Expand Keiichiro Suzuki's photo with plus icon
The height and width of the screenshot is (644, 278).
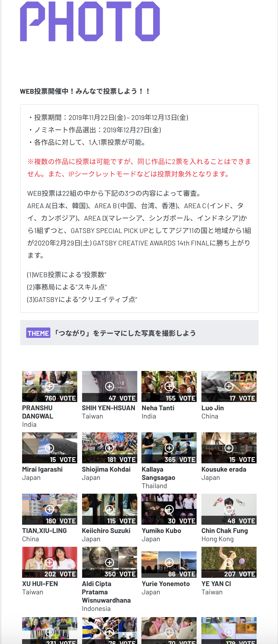[109, 509]
